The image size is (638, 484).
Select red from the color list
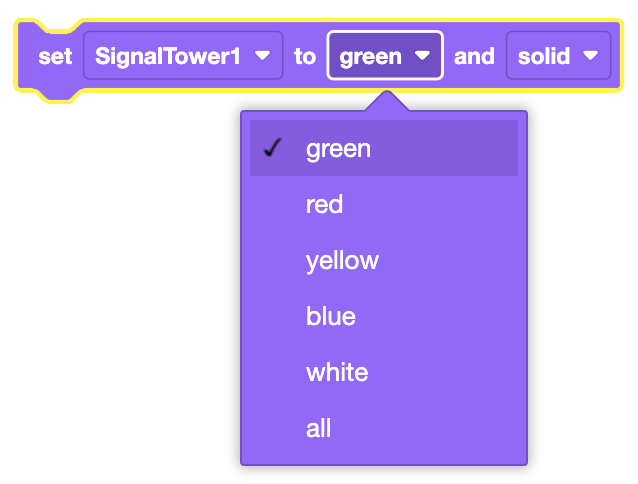[x=325, y=205]
